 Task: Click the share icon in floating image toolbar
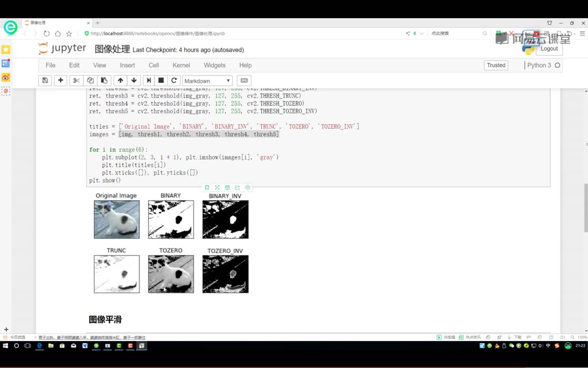pyautogui.click(x=237, y=187)
